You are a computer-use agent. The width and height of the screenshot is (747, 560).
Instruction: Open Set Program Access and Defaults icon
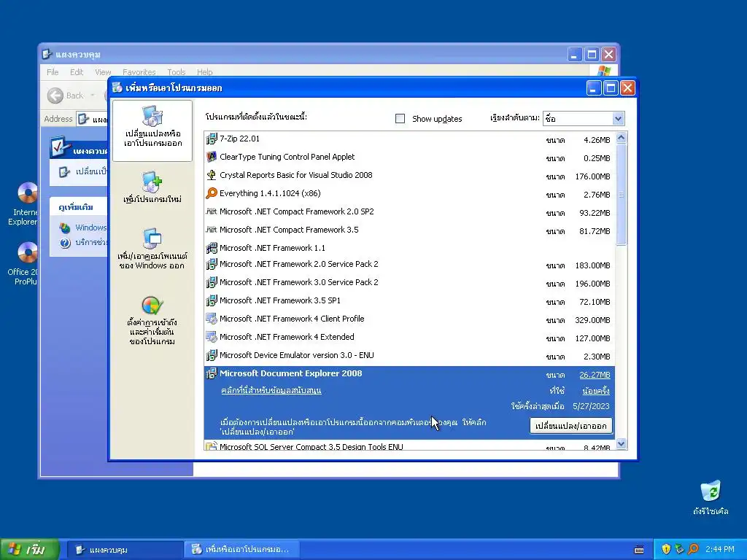[152, 306]
